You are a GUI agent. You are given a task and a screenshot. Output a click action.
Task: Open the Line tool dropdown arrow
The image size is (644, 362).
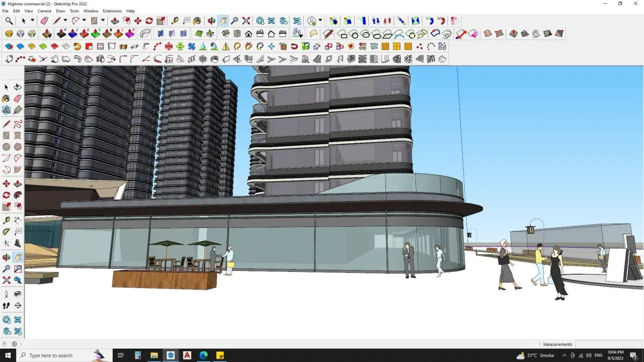[65, 20]
